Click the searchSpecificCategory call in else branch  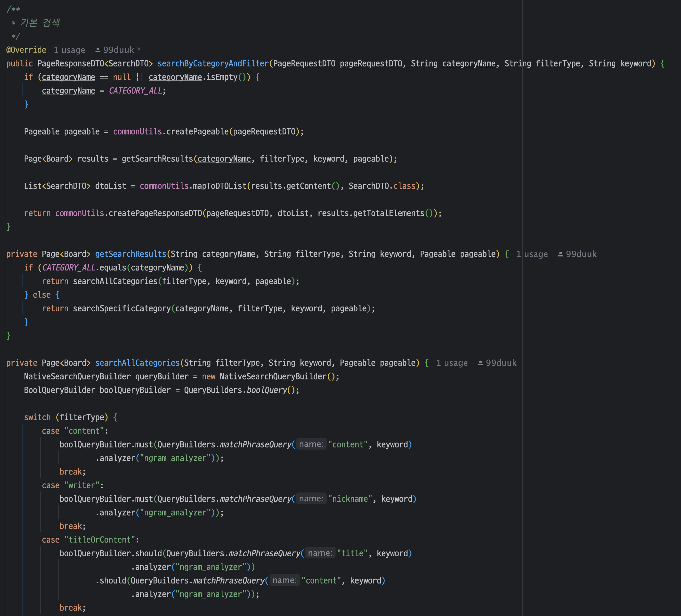[122, 308]
